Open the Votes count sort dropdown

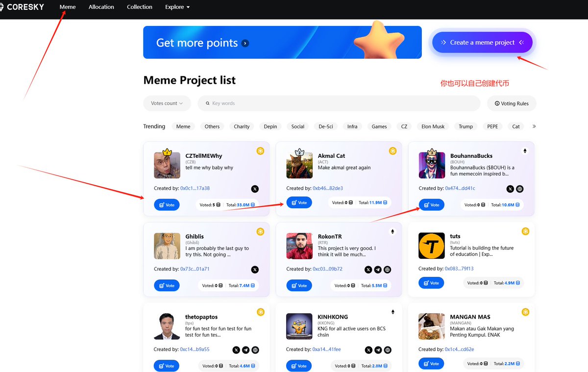point(167,103)
